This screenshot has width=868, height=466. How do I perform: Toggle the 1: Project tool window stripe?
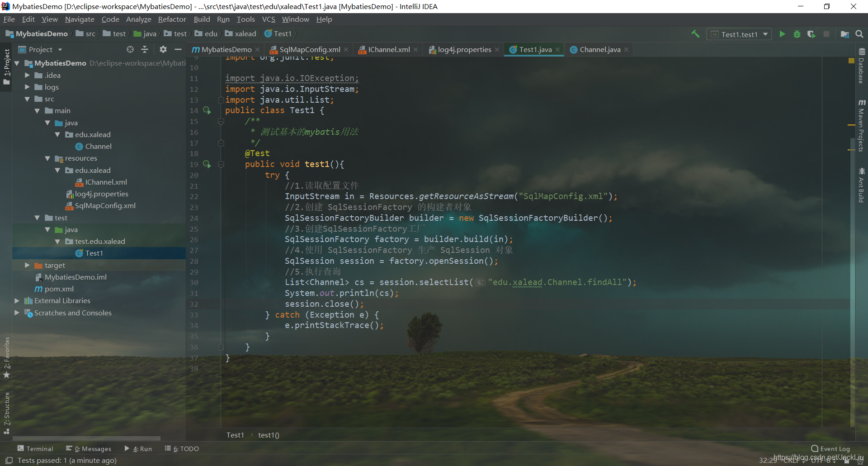[6, 67]
